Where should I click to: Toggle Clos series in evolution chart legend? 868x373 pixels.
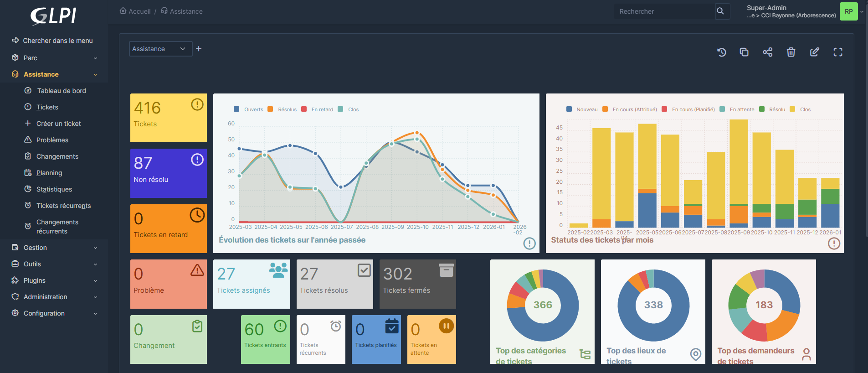click(348, 109)
